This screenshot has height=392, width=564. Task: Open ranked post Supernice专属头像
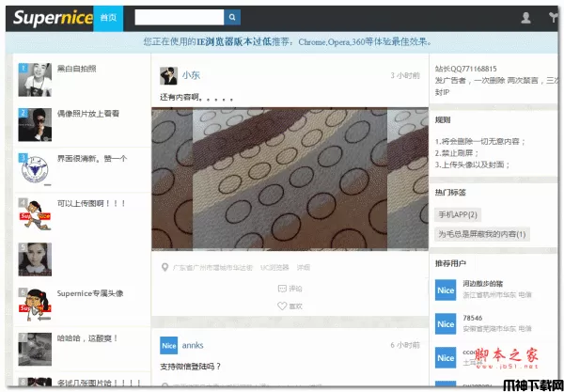pyautogui.click(x=90, y=292)
